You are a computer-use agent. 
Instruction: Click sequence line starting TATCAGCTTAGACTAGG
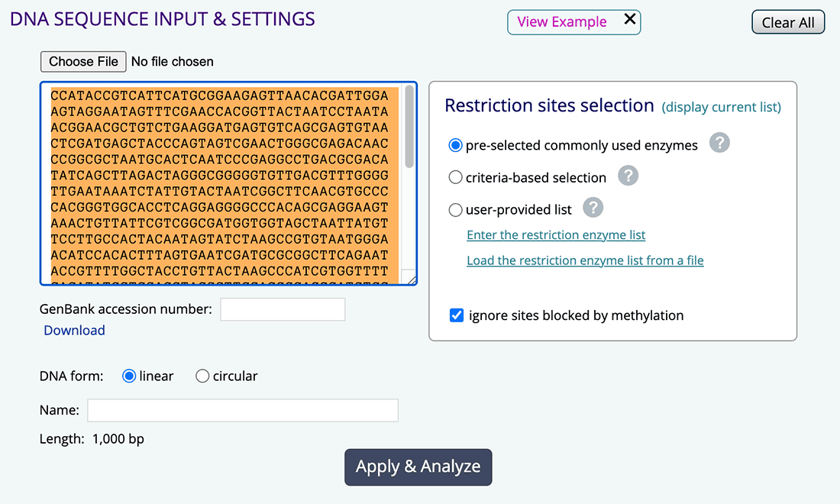point(220,176)
